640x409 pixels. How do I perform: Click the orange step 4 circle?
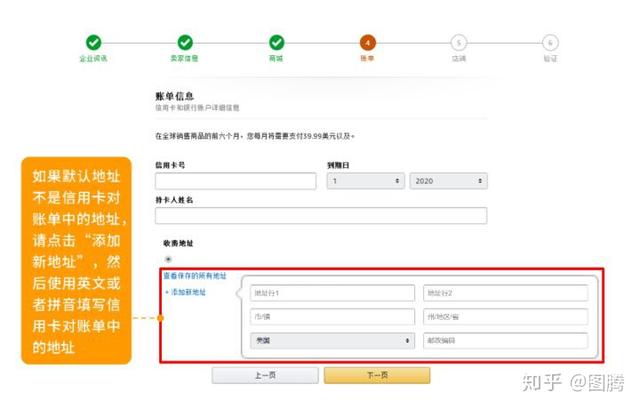(x=367, y=42)
